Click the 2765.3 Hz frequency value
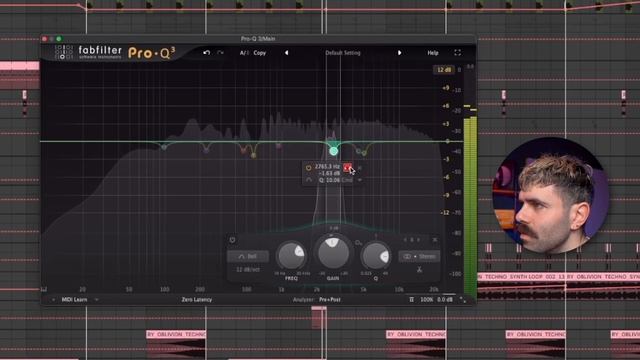The image size is (640, 360). 327,167
